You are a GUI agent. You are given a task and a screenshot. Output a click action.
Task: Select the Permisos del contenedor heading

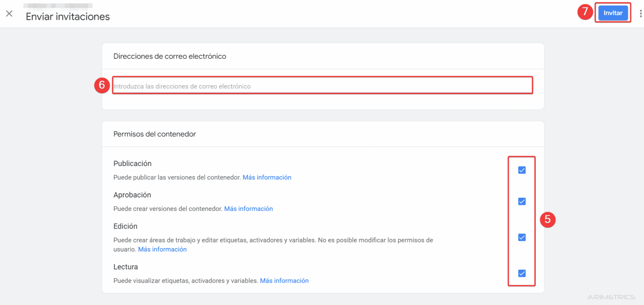154,134
